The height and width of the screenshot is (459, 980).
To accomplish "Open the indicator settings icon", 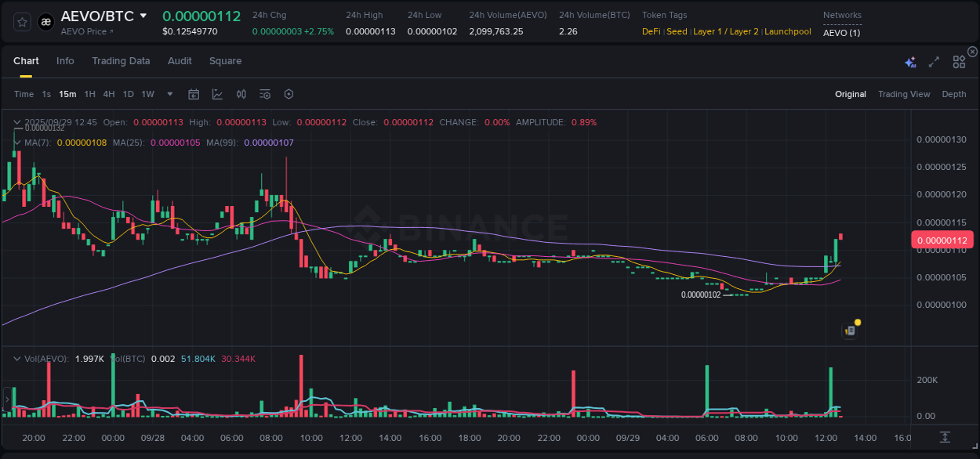I will pyautogui.click(x=265, y=94).
